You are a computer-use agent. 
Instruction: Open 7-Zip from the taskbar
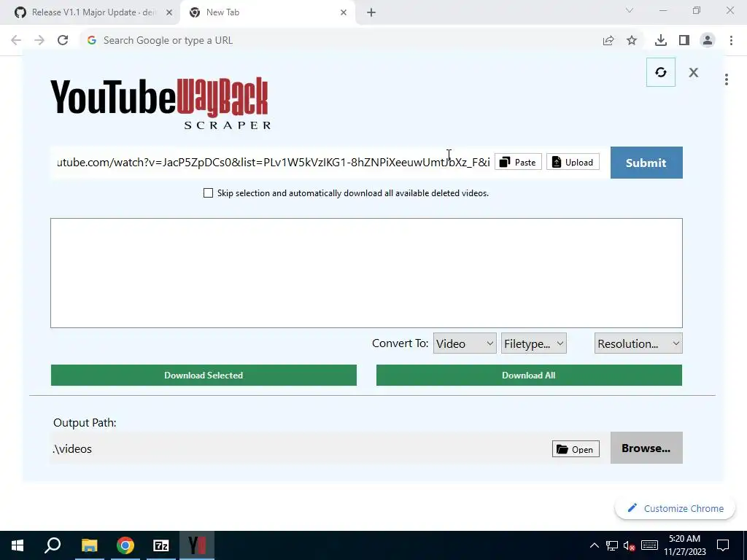(161, 545)
